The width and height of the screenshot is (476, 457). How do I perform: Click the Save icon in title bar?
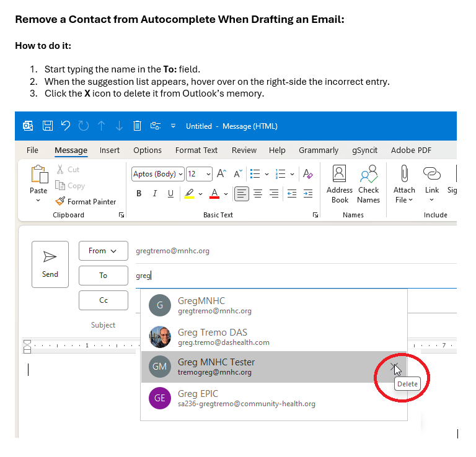[x=47, y=126]
